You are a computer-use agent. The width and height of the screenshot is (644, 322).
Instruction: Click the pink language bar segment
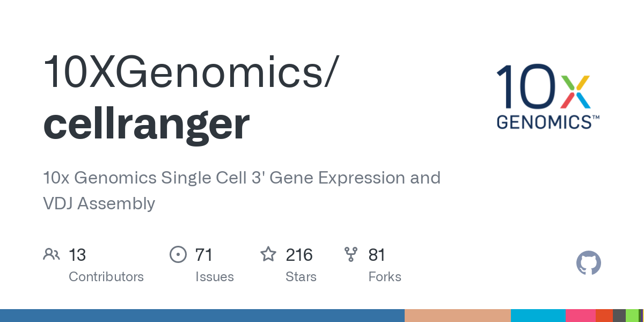coord(580,316)
